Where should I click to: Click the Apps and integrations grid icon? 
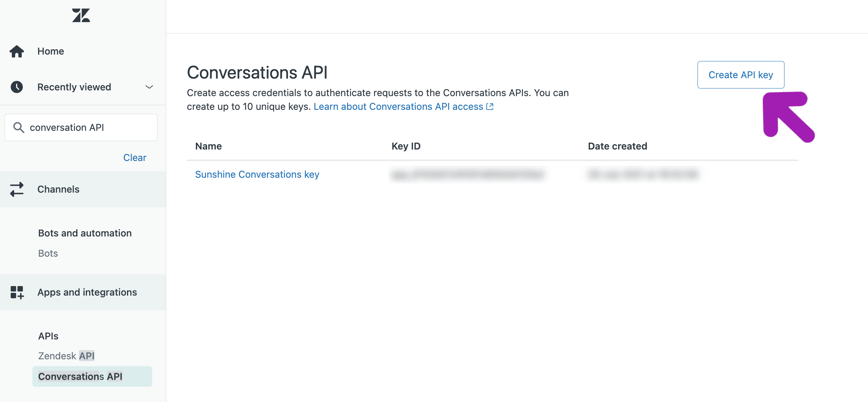click(x=17, y=292)
